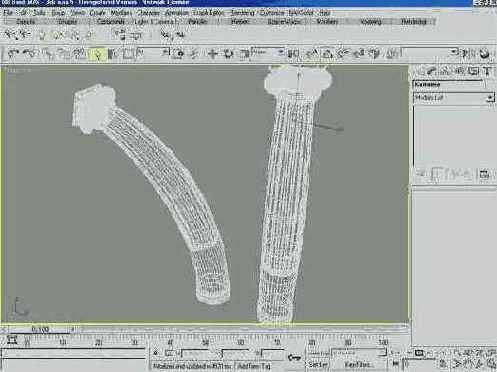The height and width of the screenshot is (372, 497).
Task: Switch to the Helpers tab panel
Action: point(239,22)
